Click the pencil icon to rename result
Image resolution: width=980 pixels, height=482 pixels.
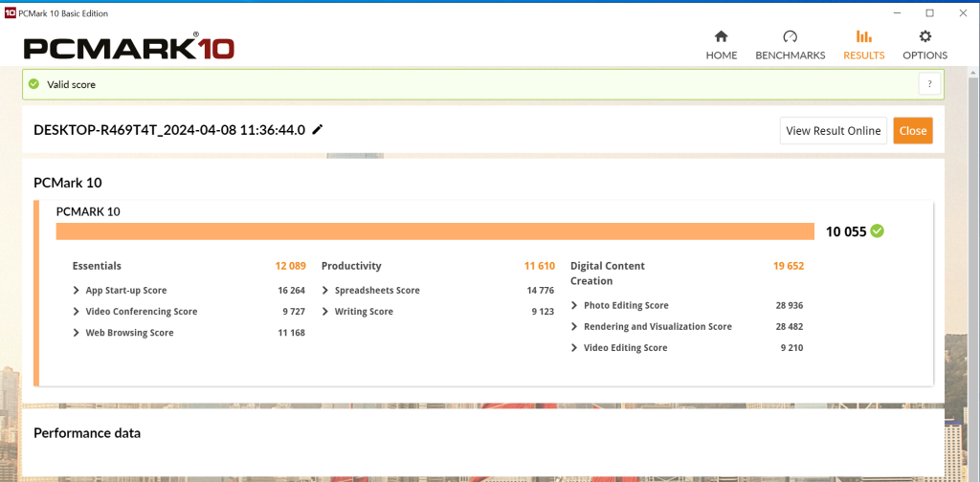pyautogui.click(x=318, y=130)
